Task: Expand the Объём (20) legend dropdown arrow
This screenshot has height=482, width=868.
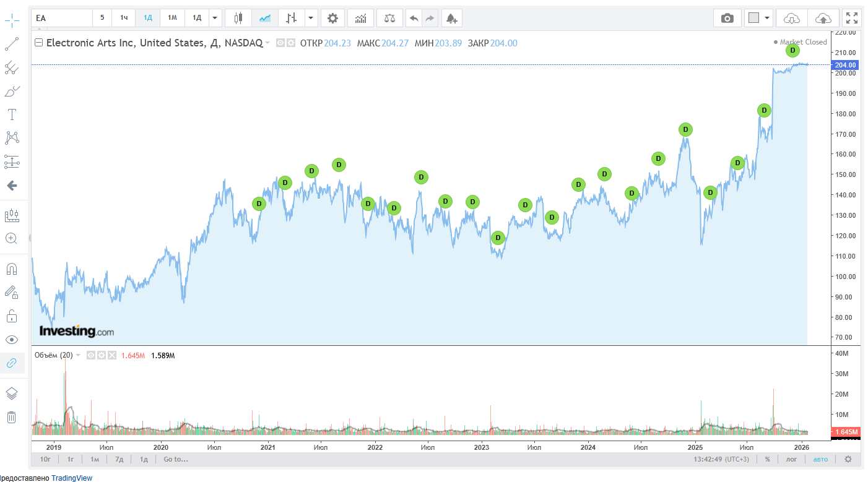Action: (x=78, y=355)
